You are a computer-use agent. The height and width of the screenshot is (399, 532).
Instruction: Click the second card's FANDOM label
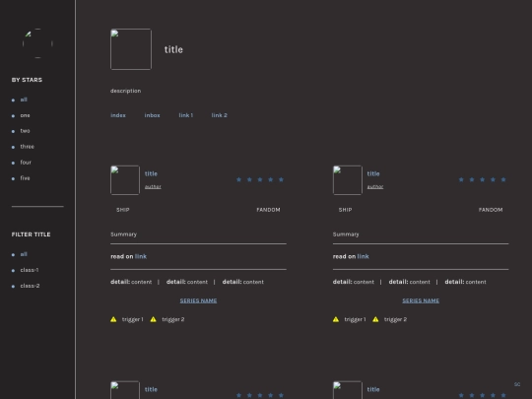point(491,210)
